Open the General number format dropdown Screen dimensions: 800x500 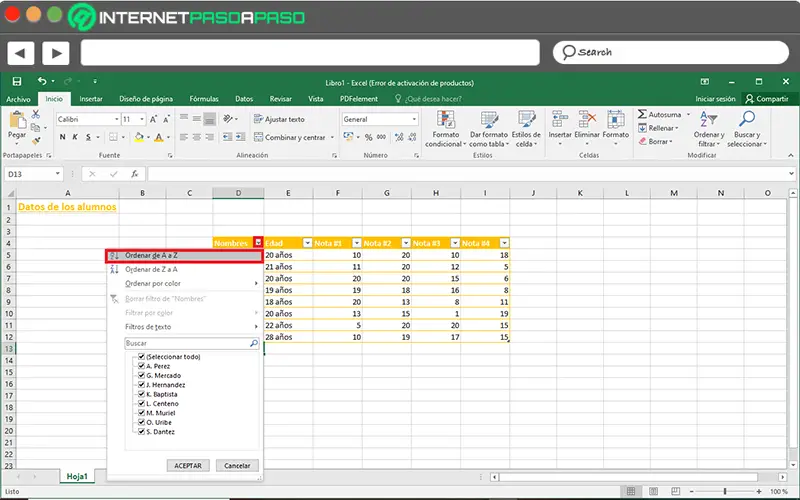[x=414, y=119]
